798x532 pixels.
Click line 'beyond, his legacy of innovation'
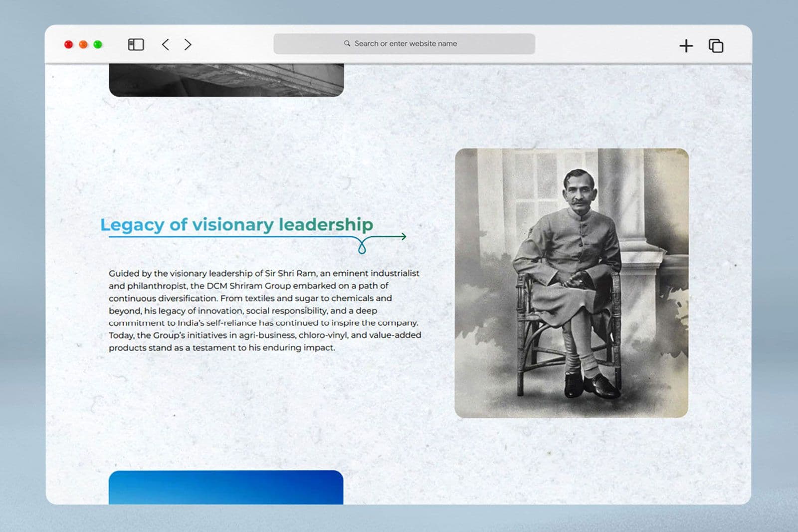[243, 311]
